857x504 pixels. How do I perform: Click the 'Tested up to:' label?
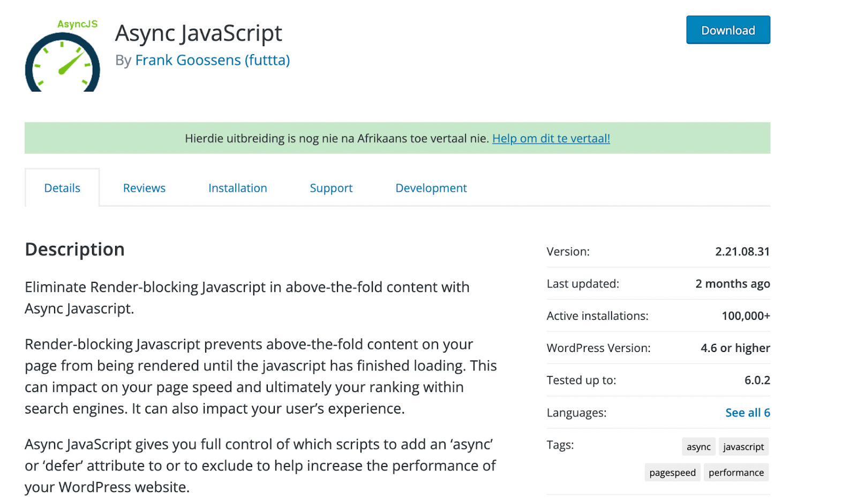(x=581, y=380)
